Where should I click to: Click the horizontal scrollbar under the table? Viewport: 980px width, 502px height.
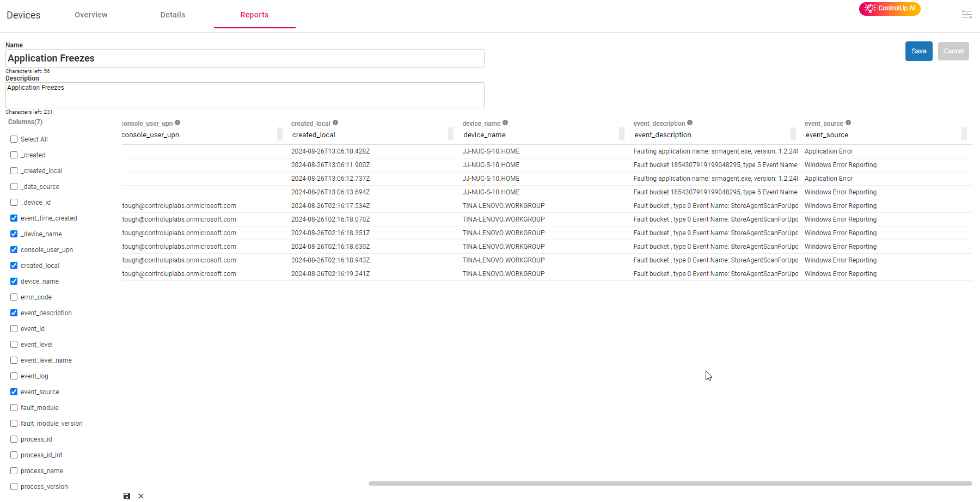point(670,483)
